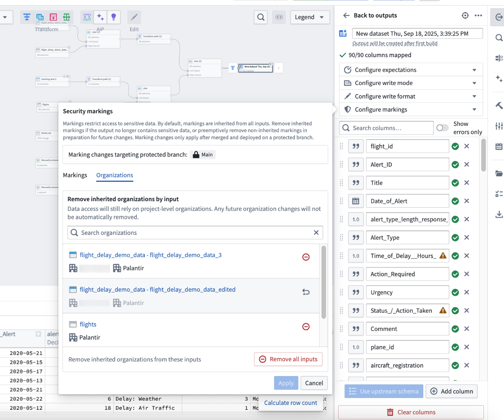Image resolution: width=504 pixels, height=420 pixels.
Task: Remove organizations inherited from flights input
Action: pos(306,327)
